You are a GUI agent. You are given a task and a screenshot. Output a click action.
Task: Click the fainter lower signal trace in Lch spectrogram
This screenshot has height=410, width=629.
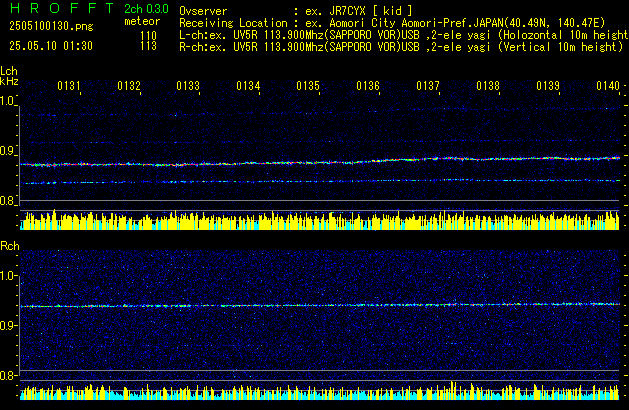point(320,182)
